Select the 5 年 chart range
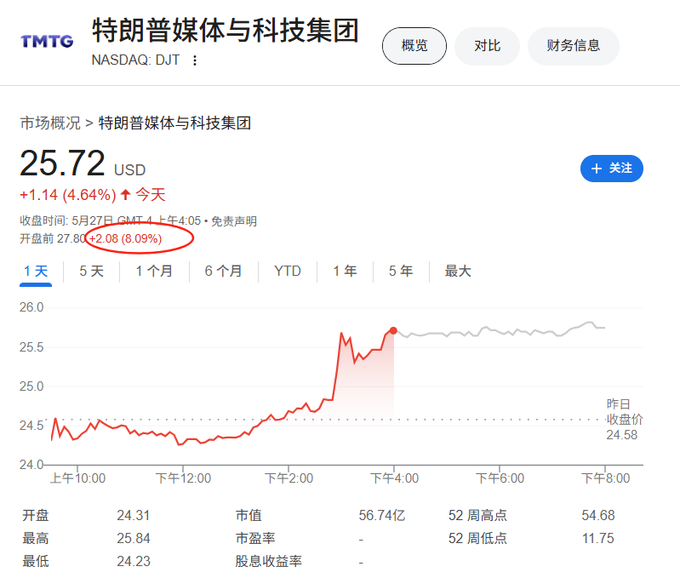Viewport: 680px width, 578px height. 401,271
